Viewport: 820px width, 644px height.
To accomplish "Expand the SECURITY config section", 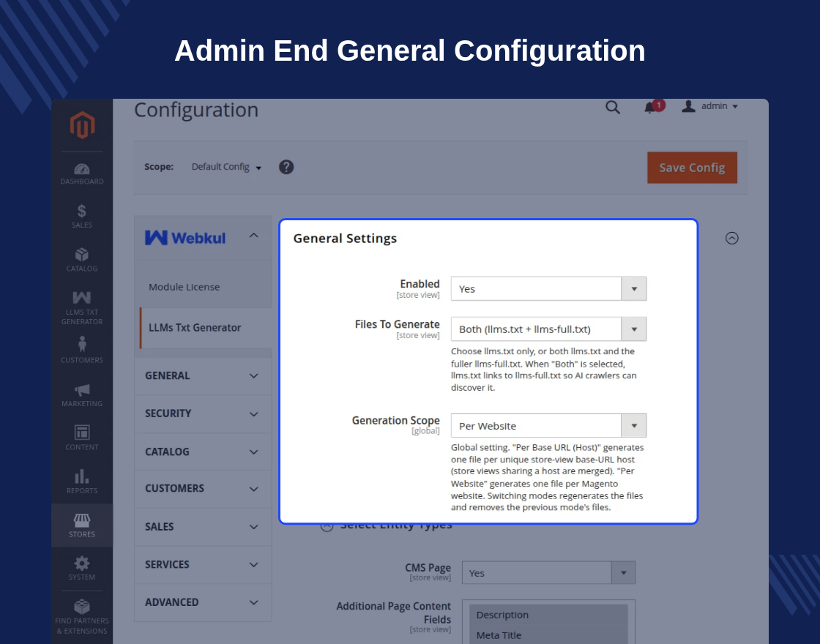I will tap(202, 413).
